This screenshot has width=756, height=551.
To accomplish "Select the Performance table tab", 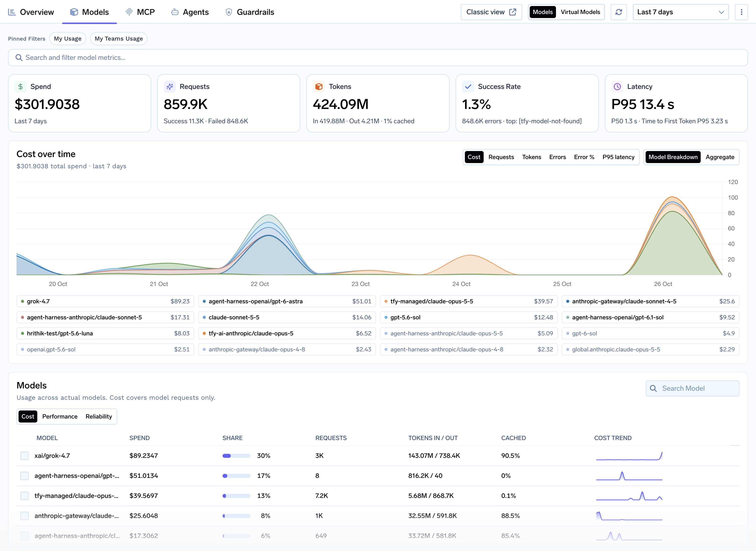I will 60,417.
